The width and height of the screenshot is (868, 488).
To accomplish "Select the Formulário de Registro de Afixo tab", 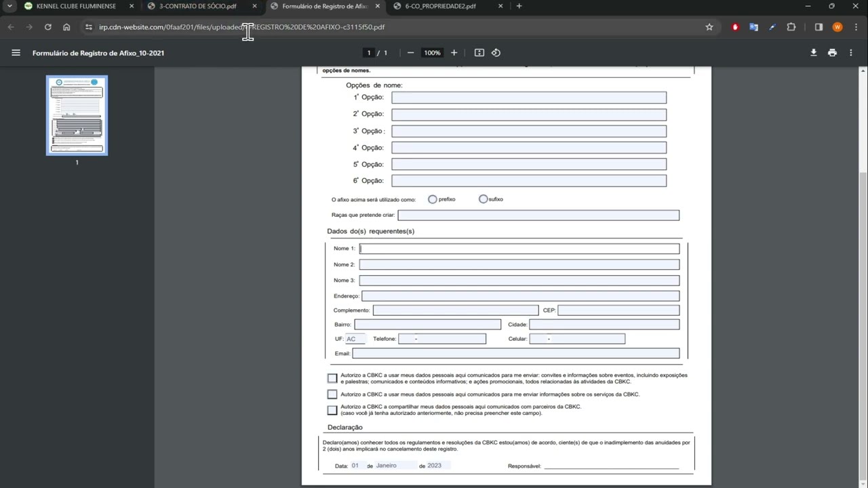I will pyautogui.click(x=325, y=6).
